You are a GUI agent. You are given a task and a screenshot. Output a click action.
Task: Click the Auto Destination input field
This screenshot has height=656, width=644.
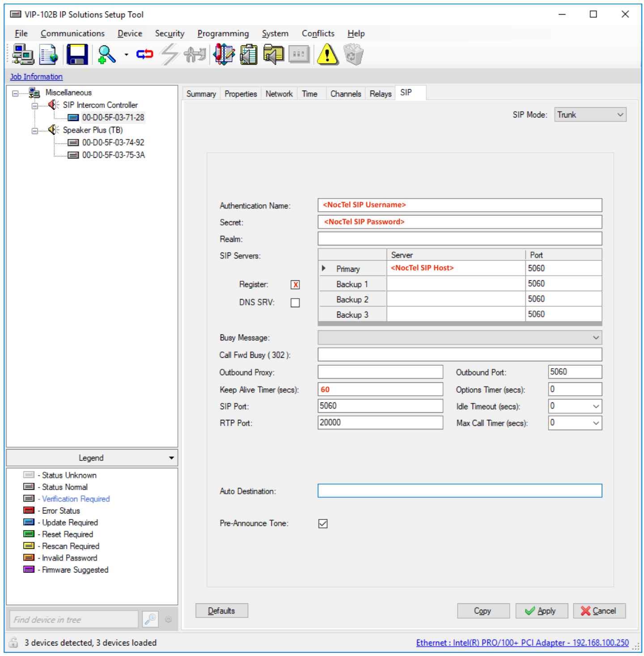coord(459,491)
